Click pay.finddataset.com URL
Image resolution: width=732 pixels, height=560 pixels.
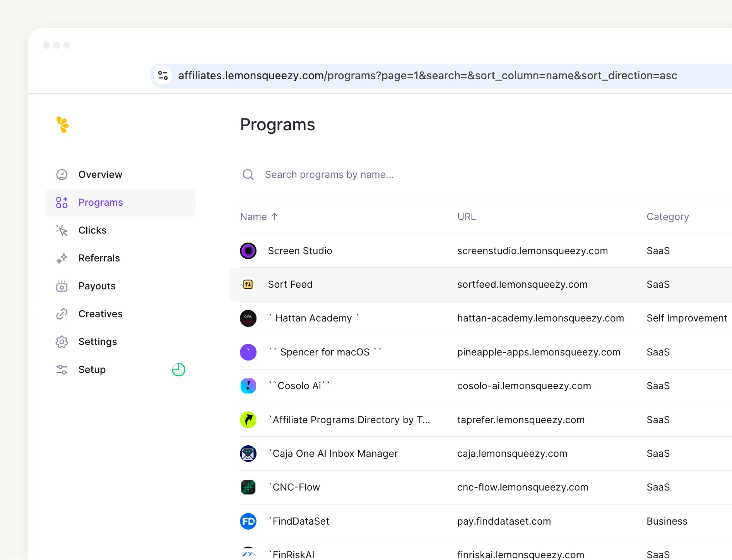[x=504, y=521]
